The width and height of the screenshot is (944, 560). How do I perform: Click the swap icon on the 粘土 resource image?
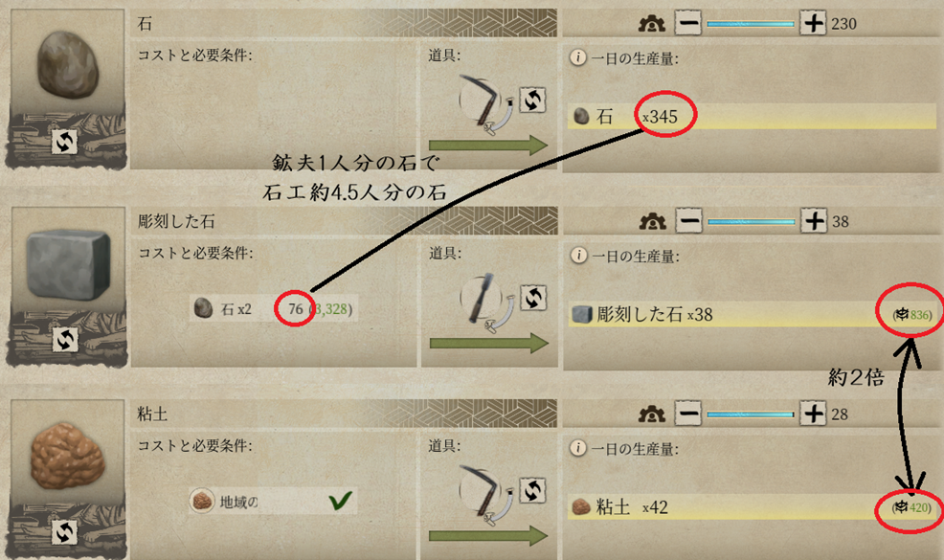point(64,532)
